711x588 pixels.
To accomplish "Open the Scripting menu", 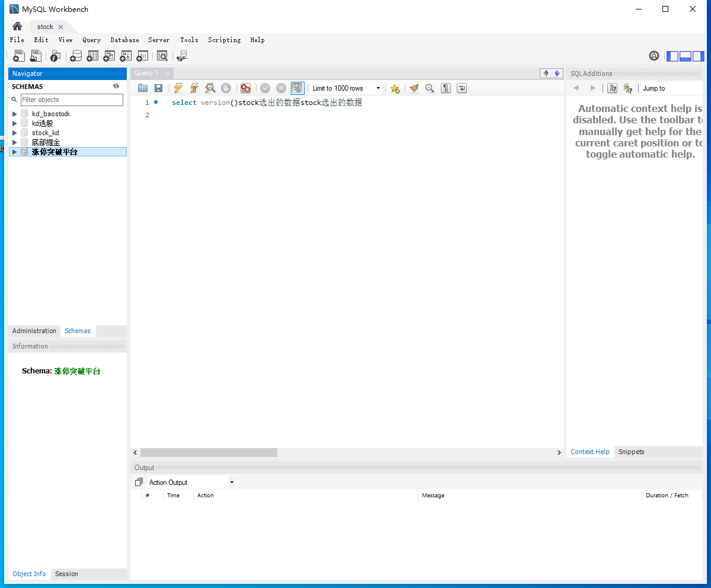I will (224, 40).
